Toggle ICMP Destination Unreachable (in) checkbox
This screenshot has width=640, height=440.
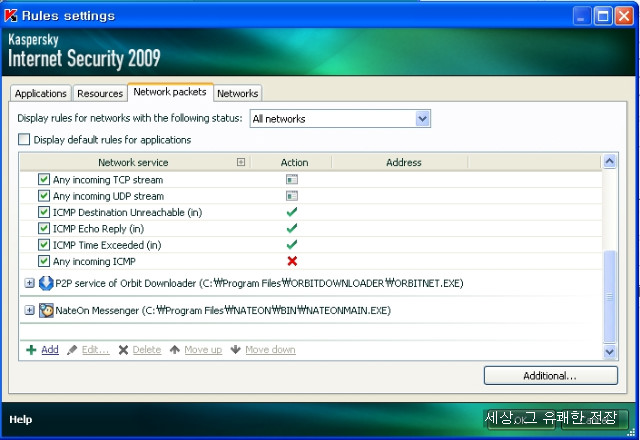tap(44, 212)
